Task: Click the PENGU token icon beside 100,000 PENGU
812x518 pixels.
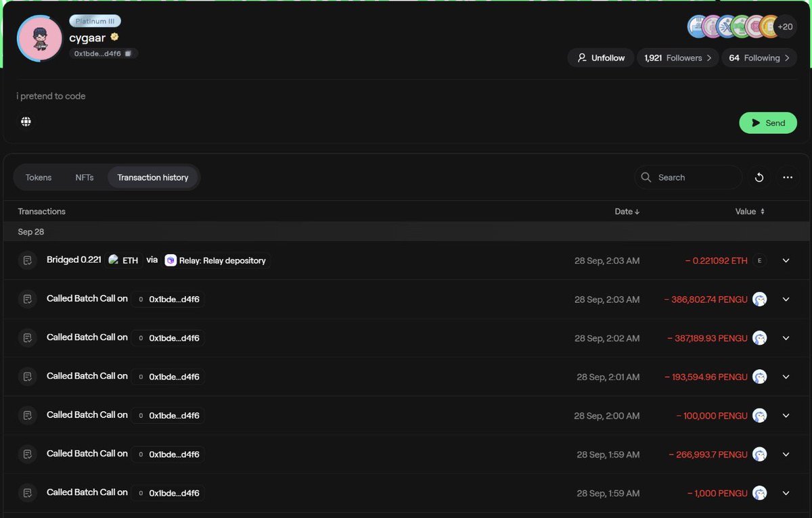Action: click(760, 416)
